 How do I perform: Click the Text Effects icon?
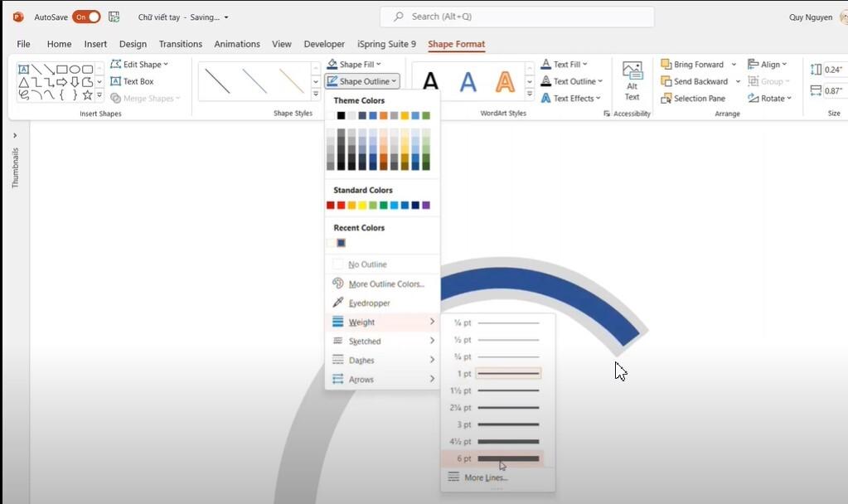click(545, 99)
